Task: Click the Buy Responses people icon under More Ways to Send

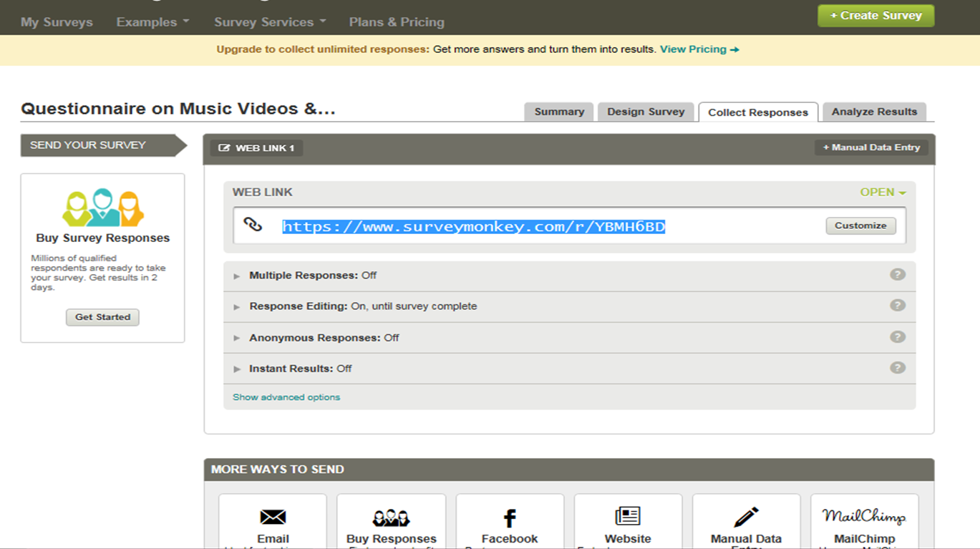Action: point(391,518)
